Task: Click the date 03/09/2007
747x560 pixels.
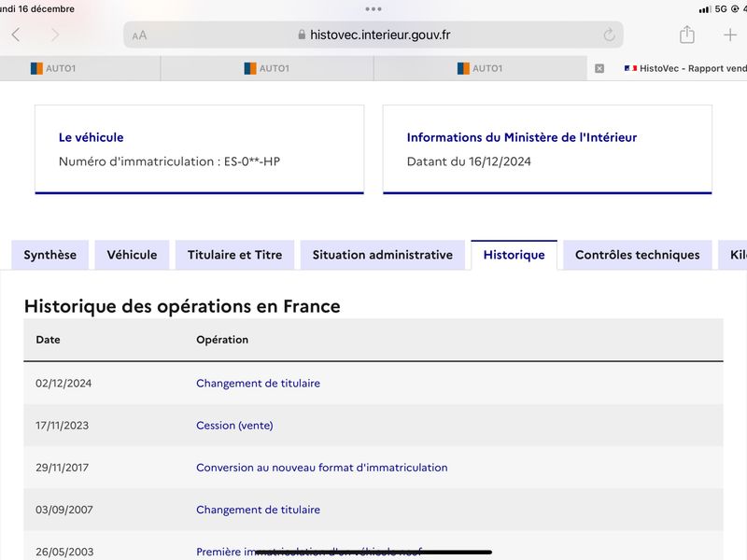Action: tap(63, 510)
